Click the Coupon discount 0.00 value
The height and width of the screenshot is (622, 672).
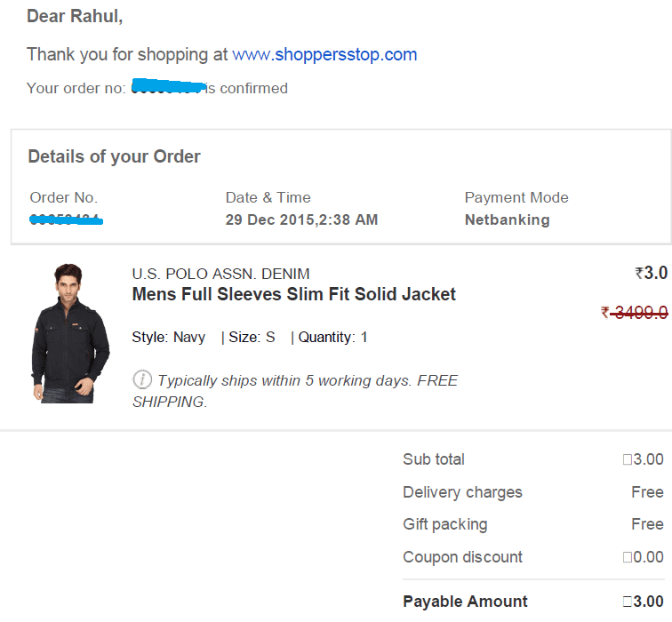pyautogui.click(x=644, y=557)
